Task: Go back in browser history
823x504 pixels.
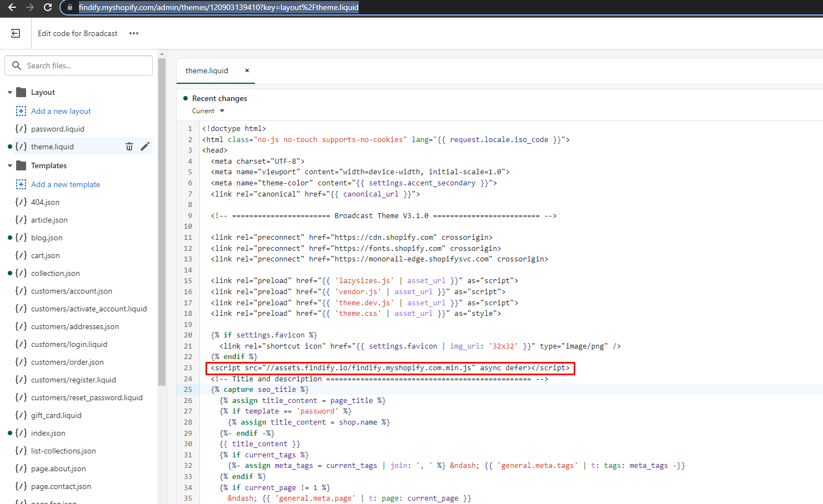Action: tap(12, 7)
